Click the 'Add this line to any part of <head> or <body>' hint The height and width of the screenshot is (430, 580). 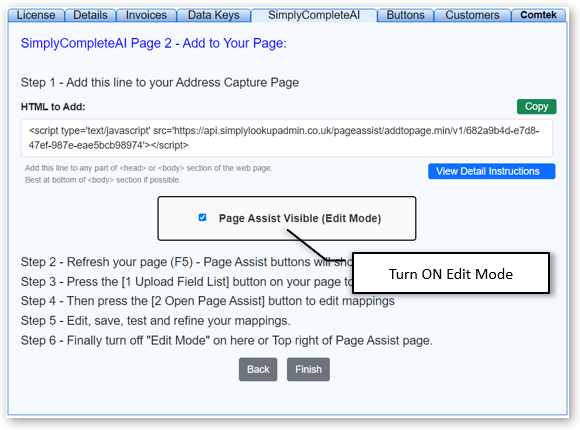pos(149,168)
